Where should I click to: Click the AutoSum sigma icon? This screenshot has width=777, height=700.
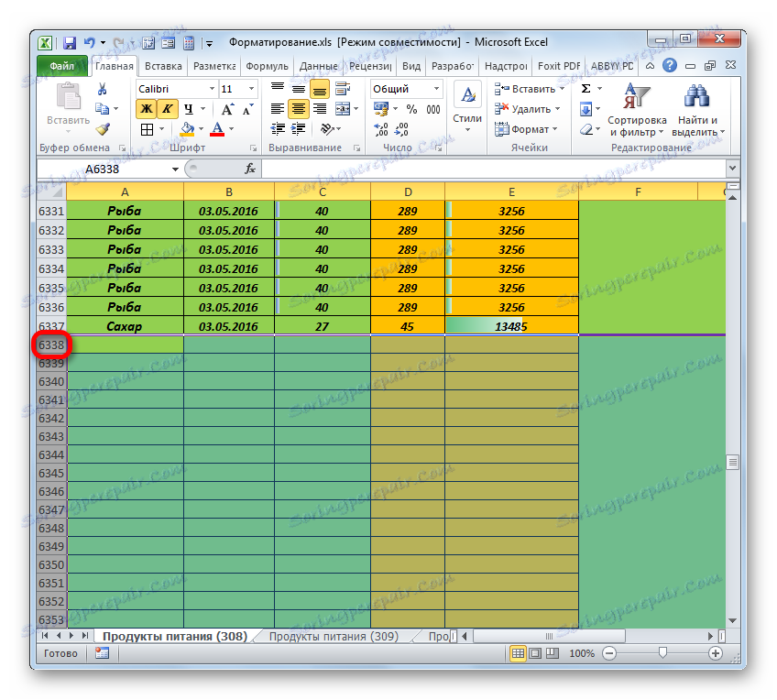point(585,89)
